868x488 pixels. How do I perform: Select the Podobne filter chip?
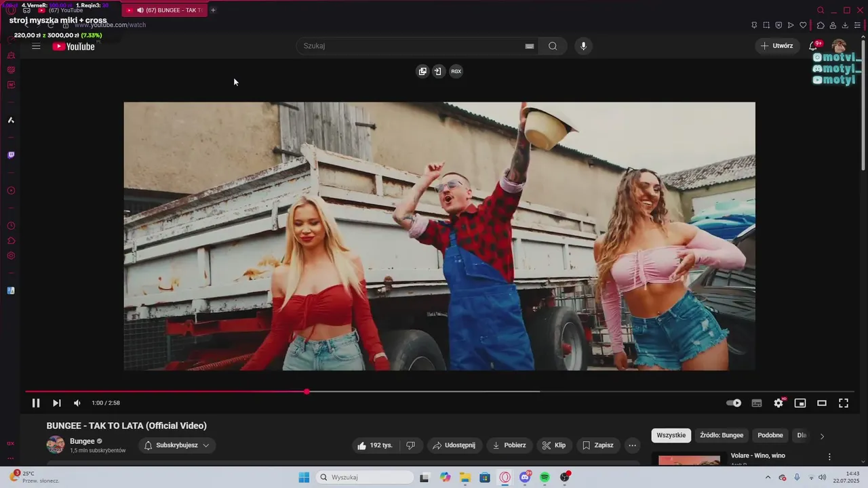pos(770,435)
